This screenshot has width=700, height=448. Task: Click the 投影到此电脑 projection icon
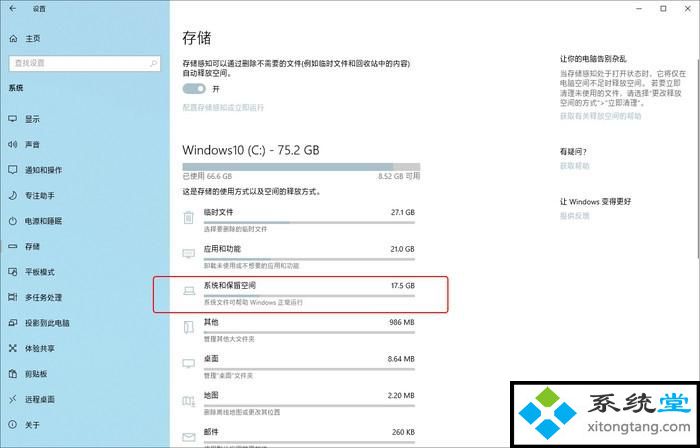pyautogui.click(x=12, y=323)
